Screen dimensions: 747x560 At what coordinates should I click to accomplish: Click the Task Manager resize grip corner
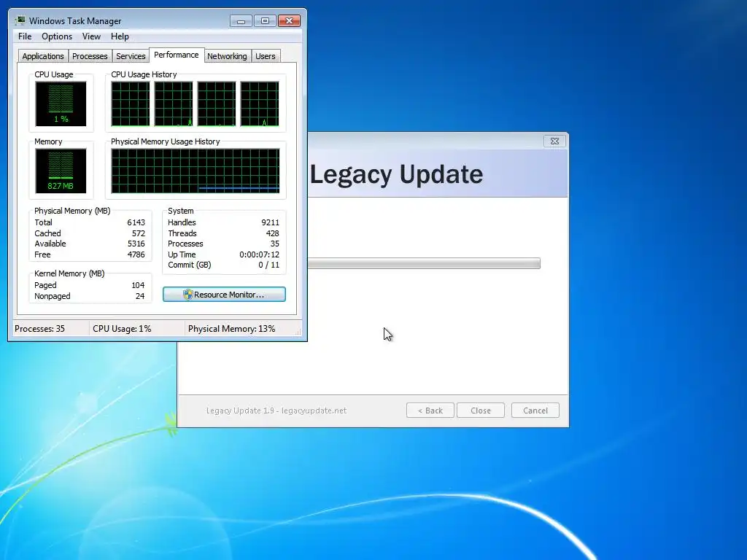298,332
